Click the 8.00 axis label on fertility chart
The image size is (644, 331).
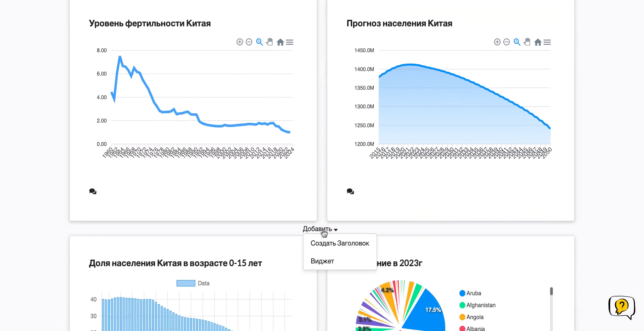coord(102,50)
